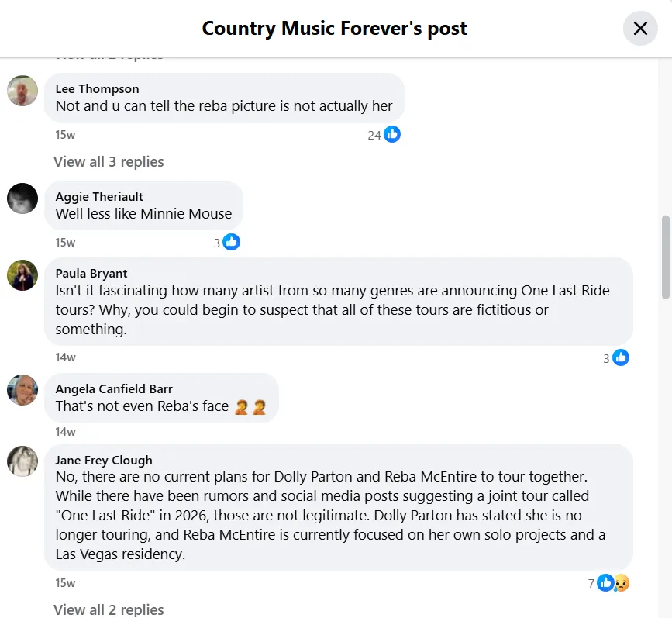Open Angela Canfield Barr's profile avatar
The image size is (672, 618).
pos(22,390)
